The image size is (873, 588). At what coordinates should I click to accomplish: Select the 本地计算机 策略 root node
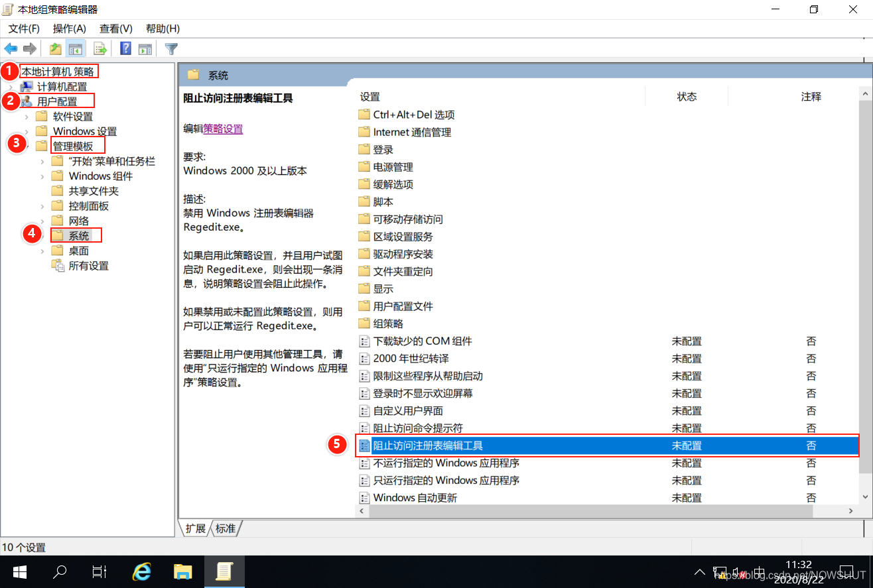[58, 72]
